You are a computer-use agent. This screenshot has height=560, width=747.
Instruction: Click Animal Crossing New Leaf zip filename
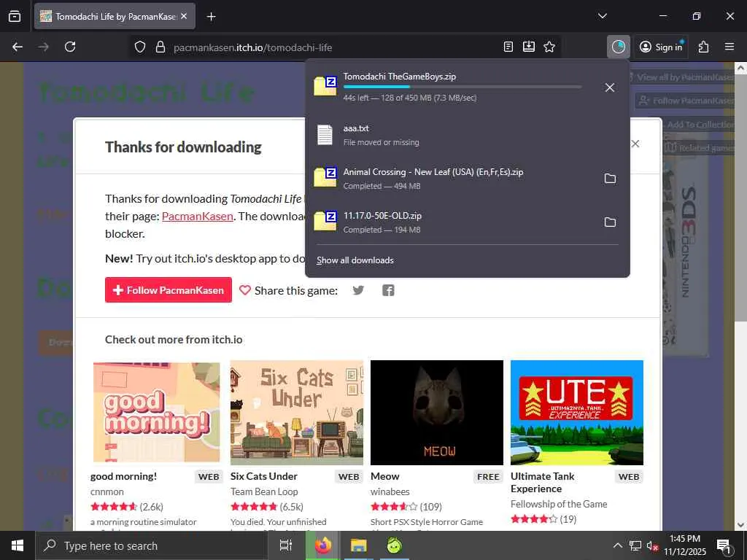tap(433, 172)
